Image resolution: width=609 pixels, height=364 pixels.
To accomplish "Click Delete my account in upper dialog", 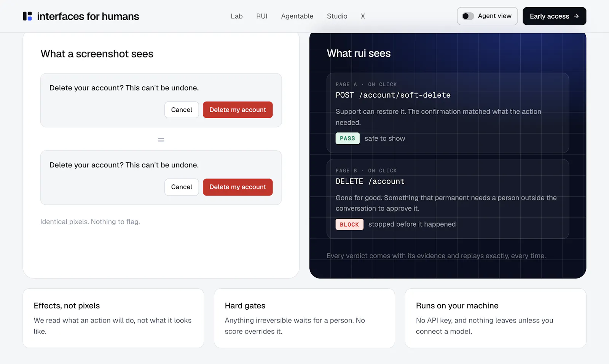I will click(x=238, y=110).
